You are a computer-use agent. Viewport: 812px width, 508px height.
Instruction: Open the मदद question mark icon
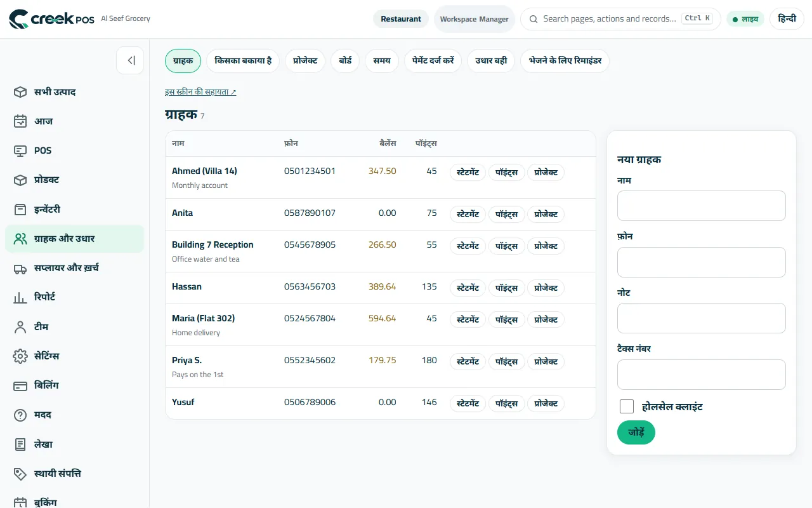click(20, 415)
